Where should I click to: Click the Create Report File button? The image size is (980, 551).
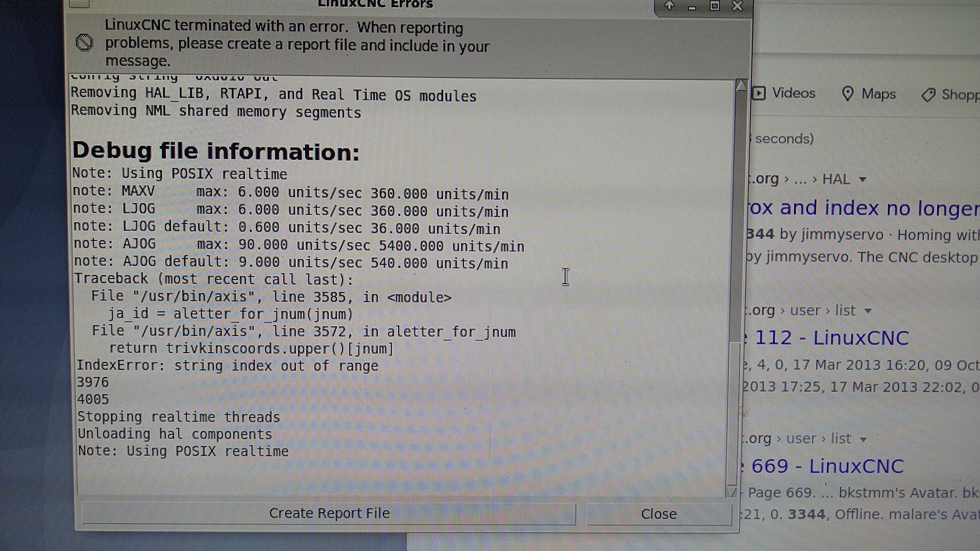pos(329,513)
